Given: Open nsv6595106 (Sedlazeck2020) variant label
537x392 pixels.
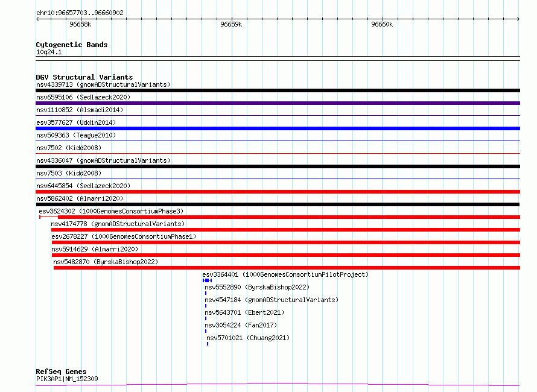Looking at the screenshot, I should coord(83,97).
